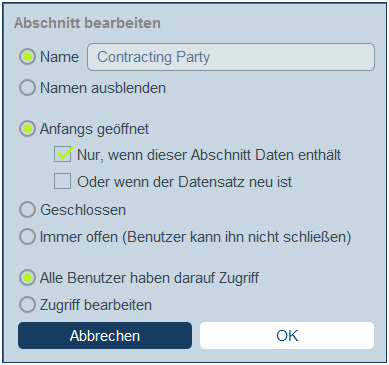Click the Geschlossen label text

tap(83, 210)
